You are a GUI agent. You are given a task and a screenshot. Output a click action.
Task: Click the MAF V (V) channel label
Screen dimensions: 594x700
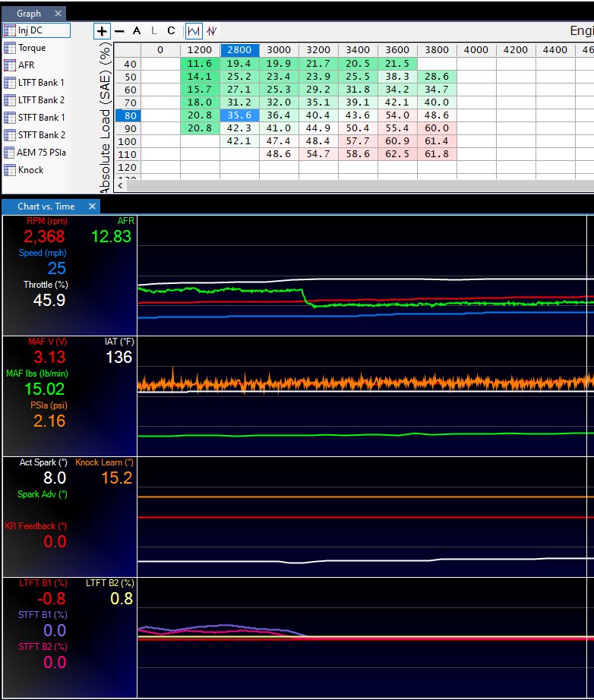[47, 342]
